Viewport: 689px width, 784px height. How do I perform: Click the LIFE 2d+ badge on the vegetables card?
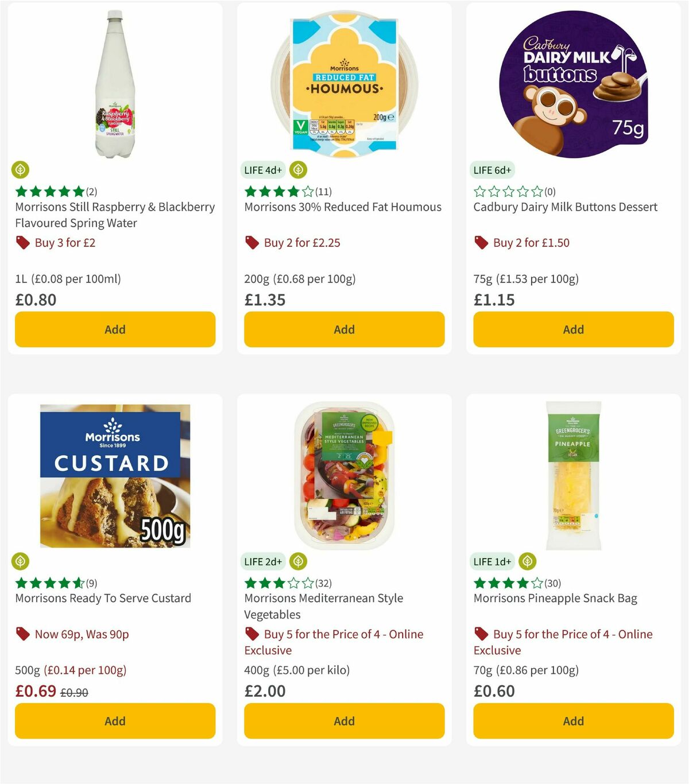click(263, 561)
